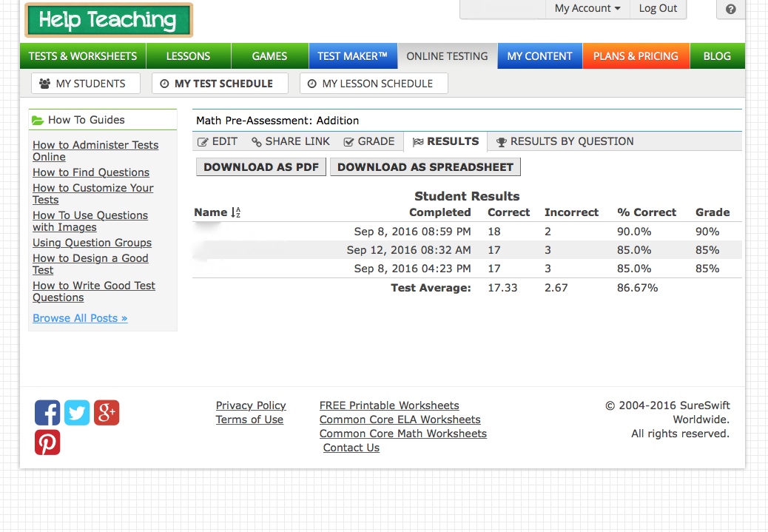The width and height of the screenshot is (768, 532).
Task: Open the Facebook social icon
Action: pyautogui.click(x=47, y=413)
